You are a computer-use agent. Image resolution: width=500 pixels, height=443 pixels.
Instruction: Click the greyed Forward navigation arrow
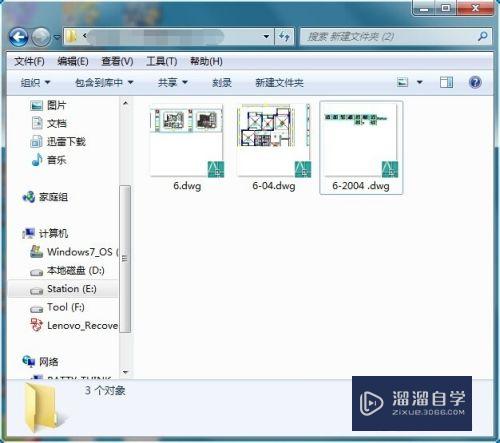pos(41,37)
